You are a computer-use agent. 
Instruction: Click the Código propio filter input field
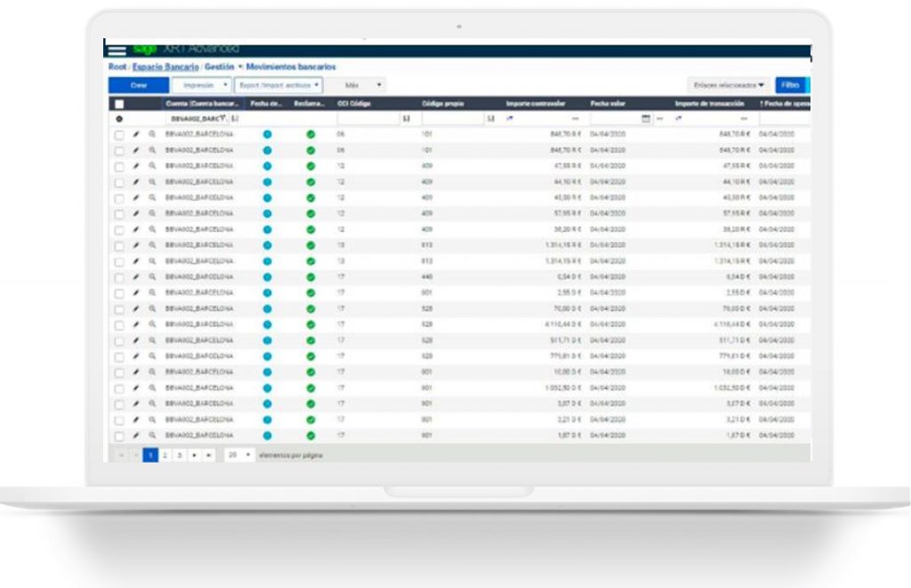453,118
